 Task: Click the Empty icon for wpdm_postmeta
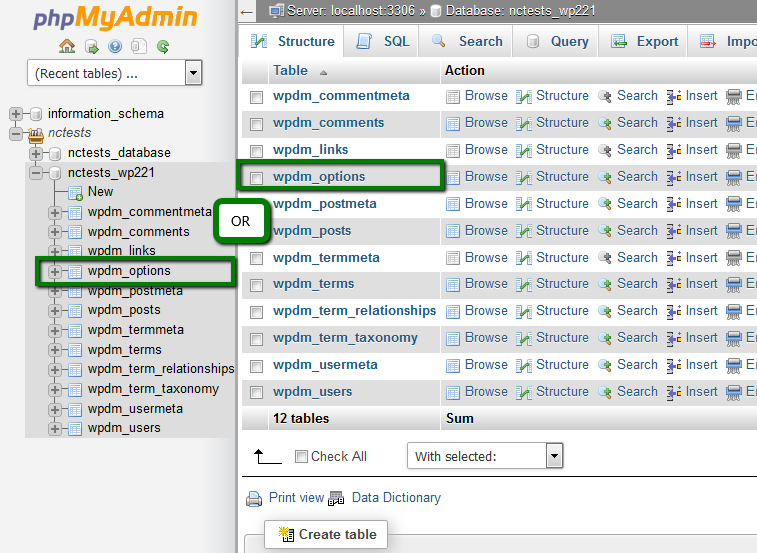click(x=734, y=204)
